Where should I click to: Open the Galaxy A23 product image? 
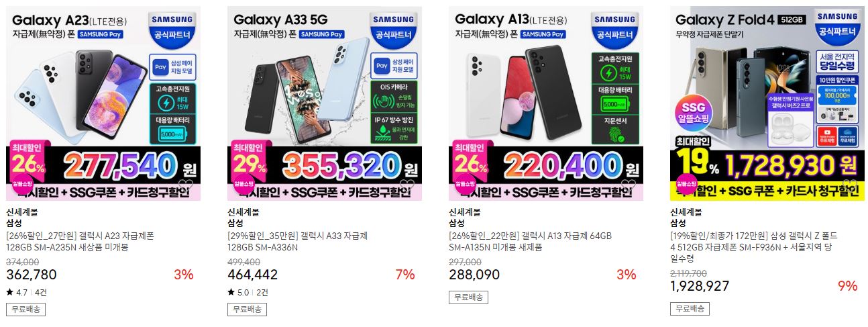coord(103,103)
